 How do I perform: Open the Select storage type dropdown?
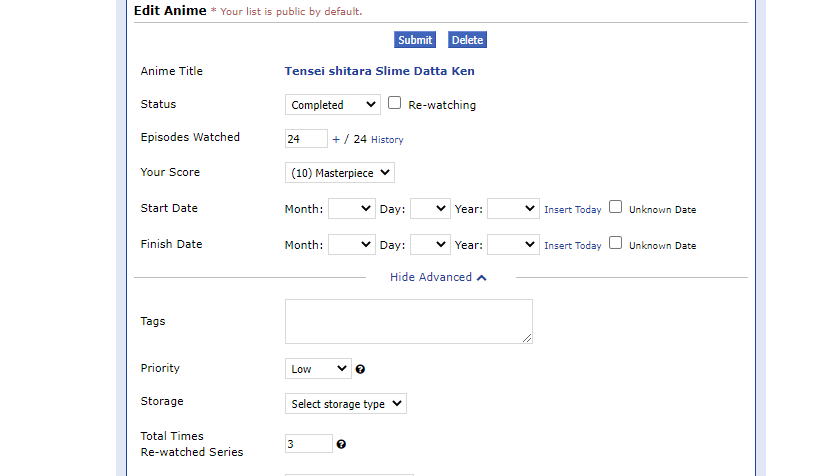click(346, 404)
